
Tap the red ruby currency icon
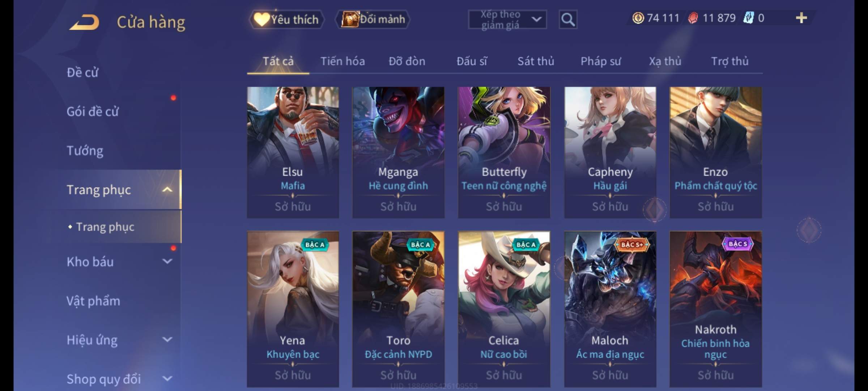(x=693, y=18)
